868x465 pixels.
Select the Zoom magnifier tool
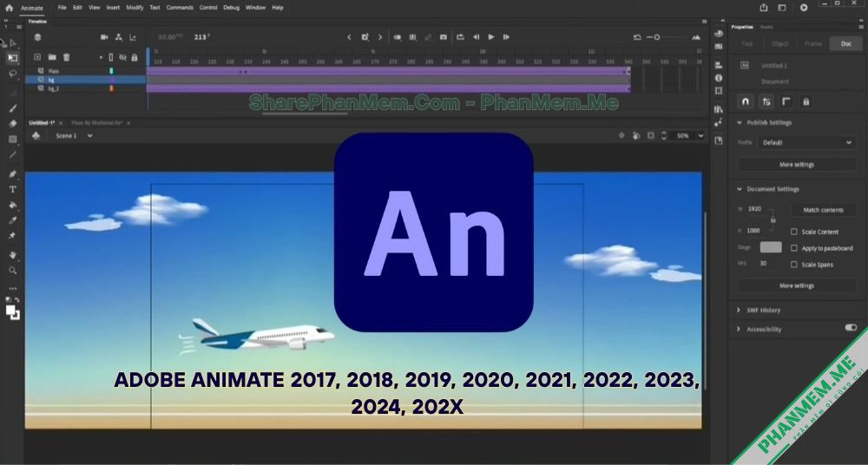(x=13, y=271)
